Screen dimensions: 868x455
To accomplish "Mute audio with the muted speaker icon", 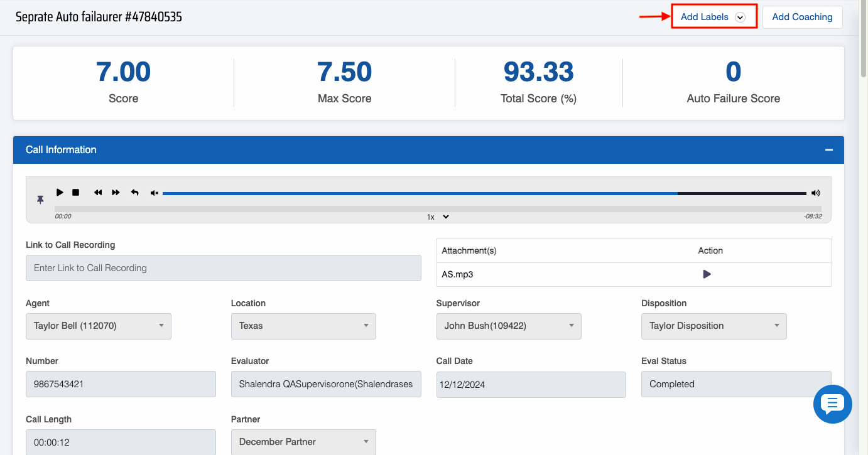I will point(155,193).
